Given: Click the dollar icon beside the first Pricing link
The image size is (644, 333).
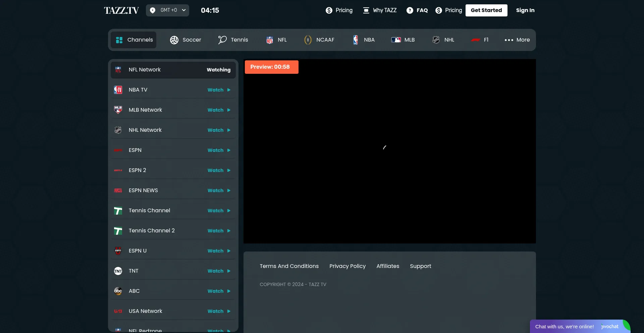Looking at the screenshot, I should (329, 10).
